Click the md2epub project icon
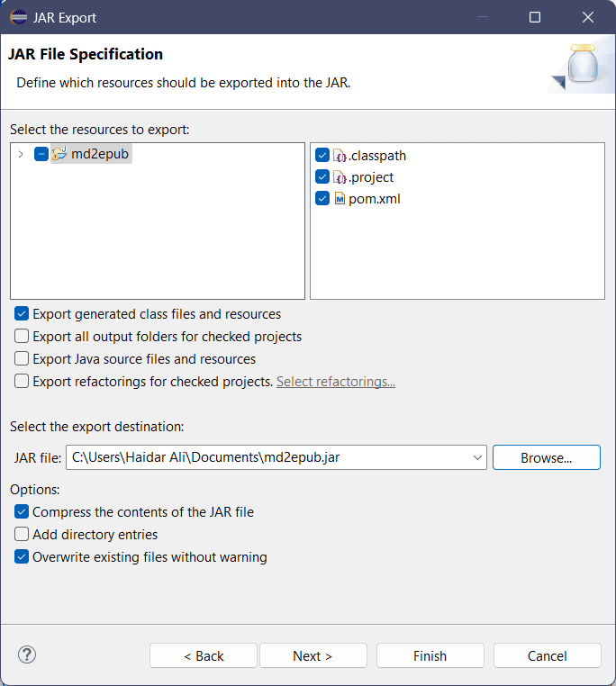This screenshot has width=616, height=686. tap(59, 154)
